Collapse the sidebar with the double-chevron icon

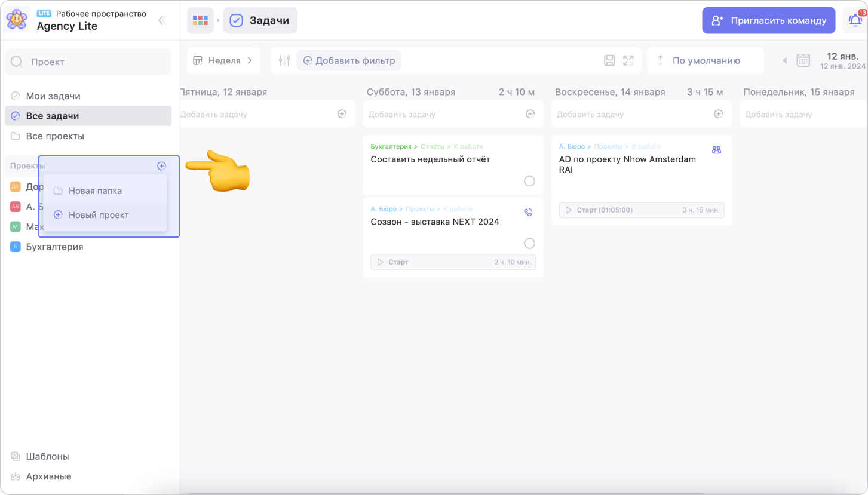(x=162, y=20)
